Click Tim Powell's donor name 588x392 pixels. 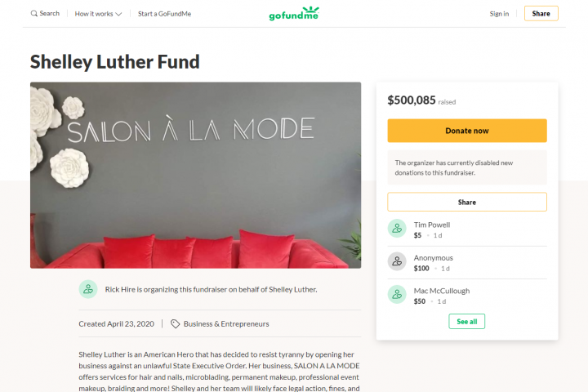(432, 225)
